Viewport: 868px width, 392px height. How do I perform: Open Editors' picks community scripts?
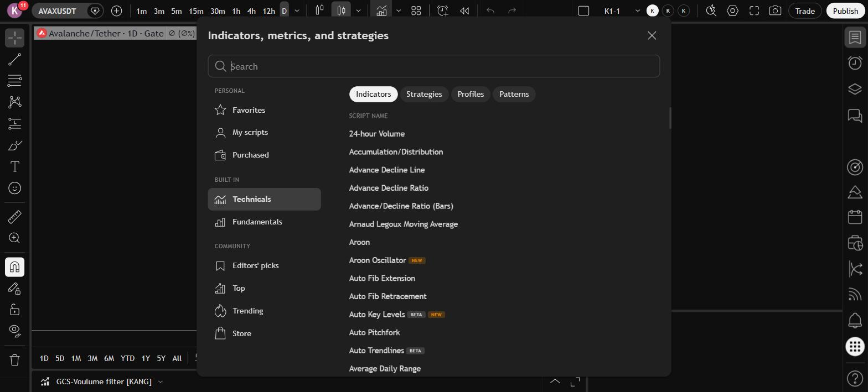[x=264, y=265]
